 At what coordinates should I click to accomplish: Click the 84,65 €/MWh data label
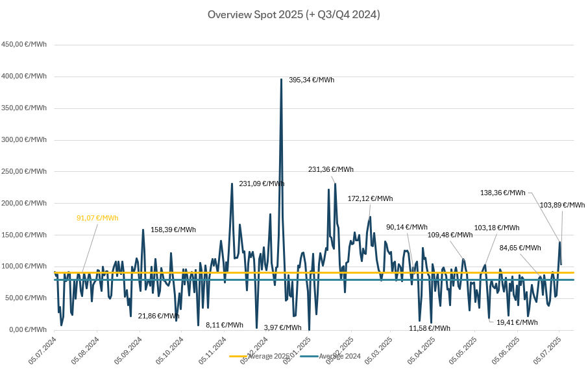[x=520, y=248]
